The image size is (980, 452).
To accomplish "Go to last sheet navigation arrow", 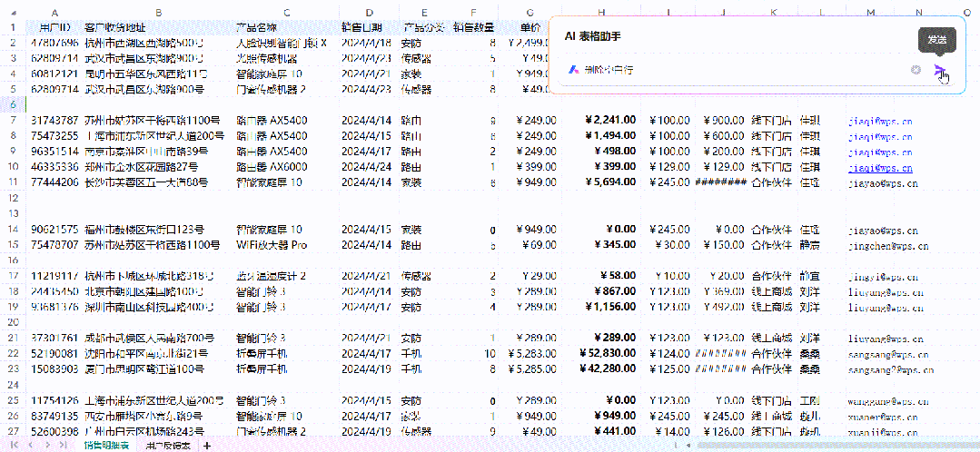I will coord(63,446).
